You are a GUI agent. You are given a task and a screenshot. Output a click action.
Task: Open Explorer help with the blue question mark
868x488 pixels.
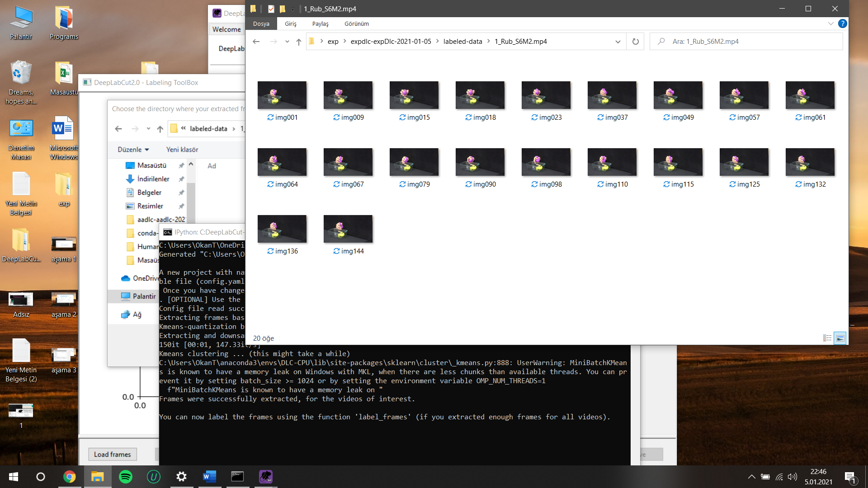(x=843, y=24)
